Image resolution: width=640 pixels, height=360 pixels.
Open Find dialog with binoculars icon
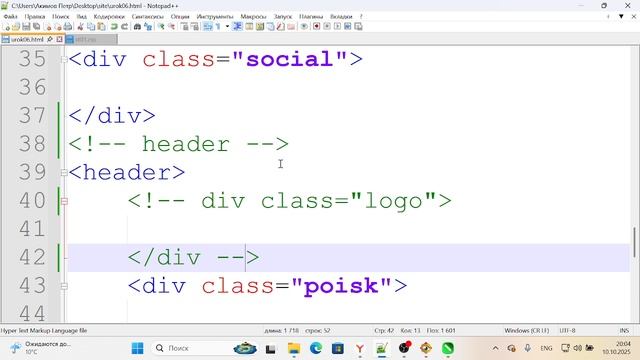137,27
